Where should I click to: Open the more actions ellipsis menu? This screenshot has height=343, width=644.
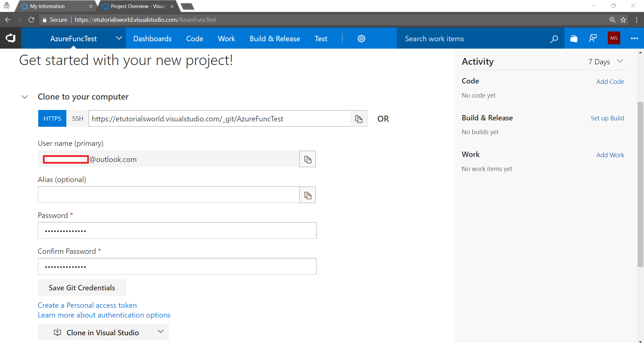coord(634,39)
